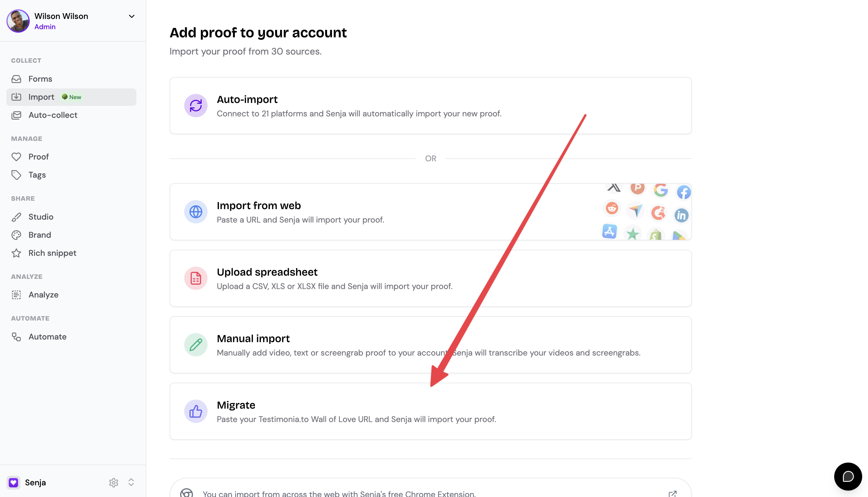
Task: Expand the Wilson Wilson account dropdown
Action: pos(132,16)
